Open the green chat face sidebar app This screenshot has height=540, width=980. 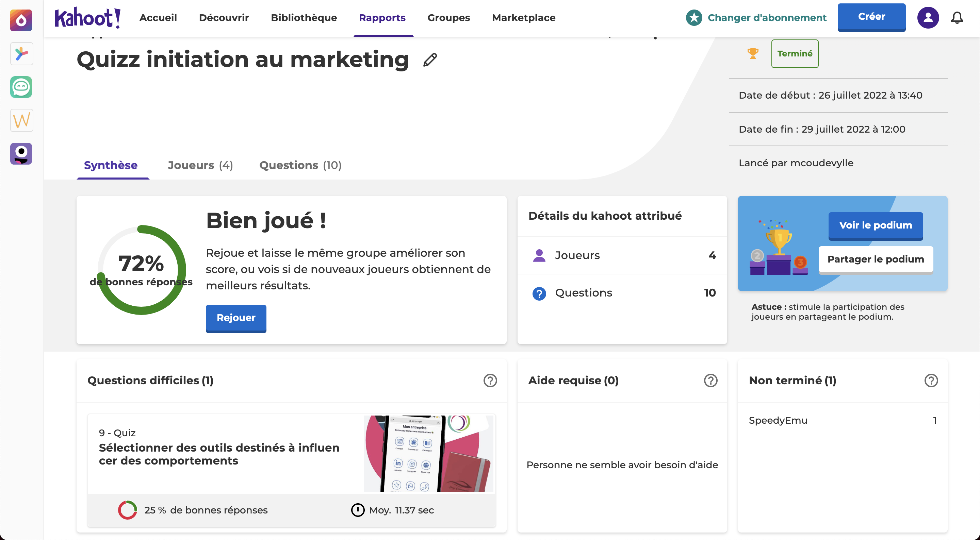[21, 87]
